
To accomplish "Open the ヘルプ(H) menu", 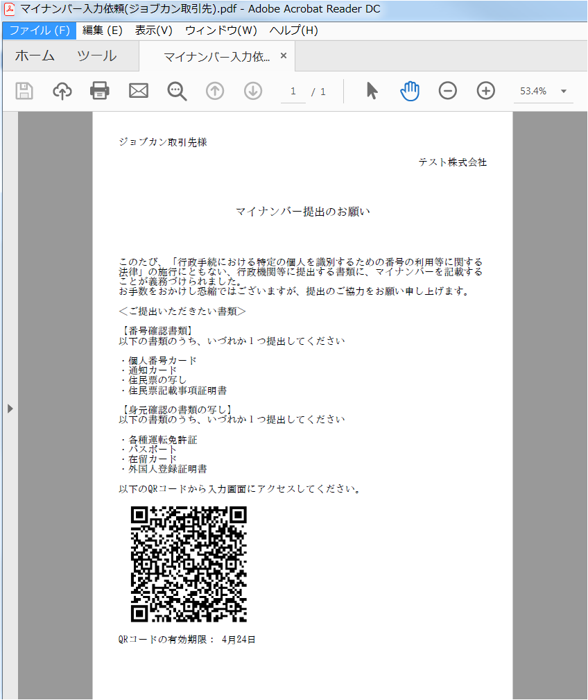I will click(293, 31).
